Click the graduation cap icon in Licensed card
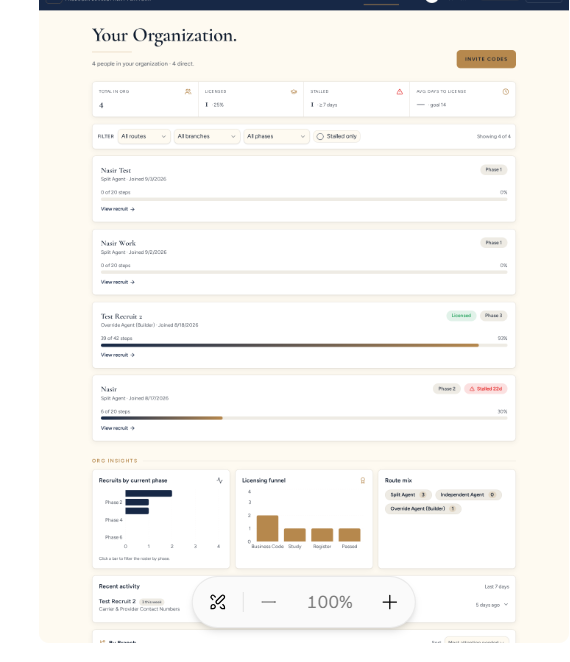The image size is (570, 662). coord(294,92)
